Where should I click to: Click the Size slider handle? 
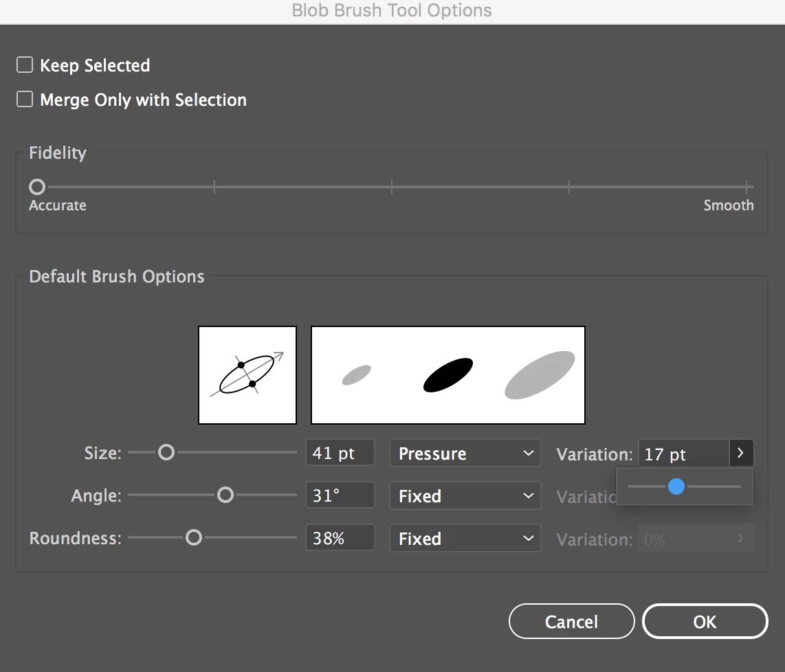[x=166, y=452]
